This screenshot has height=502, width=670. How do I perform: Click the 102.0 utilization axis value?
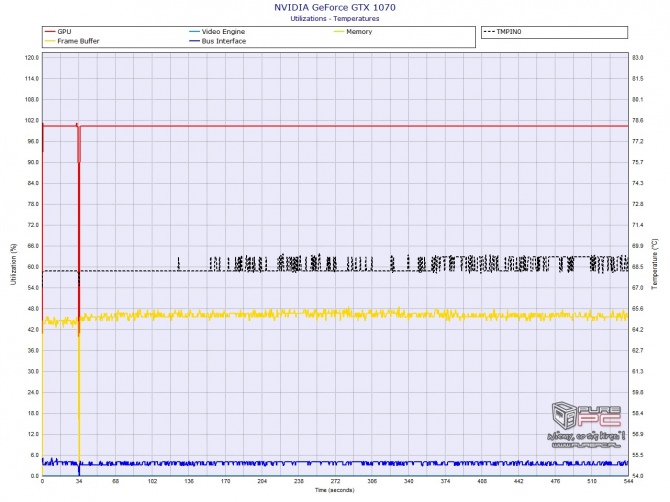32,120
